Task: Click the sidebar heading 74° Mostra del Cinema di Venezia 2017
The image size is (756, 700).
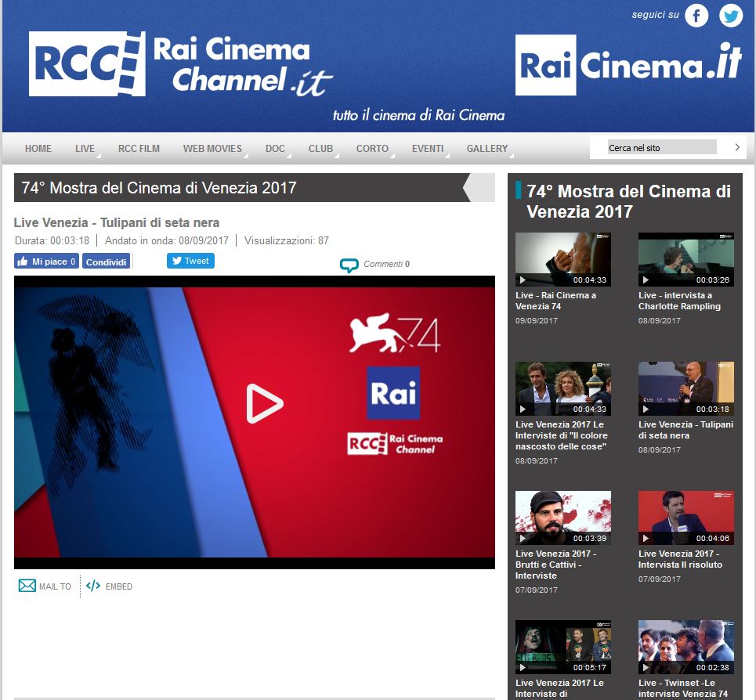Action: tap(629, 201)
